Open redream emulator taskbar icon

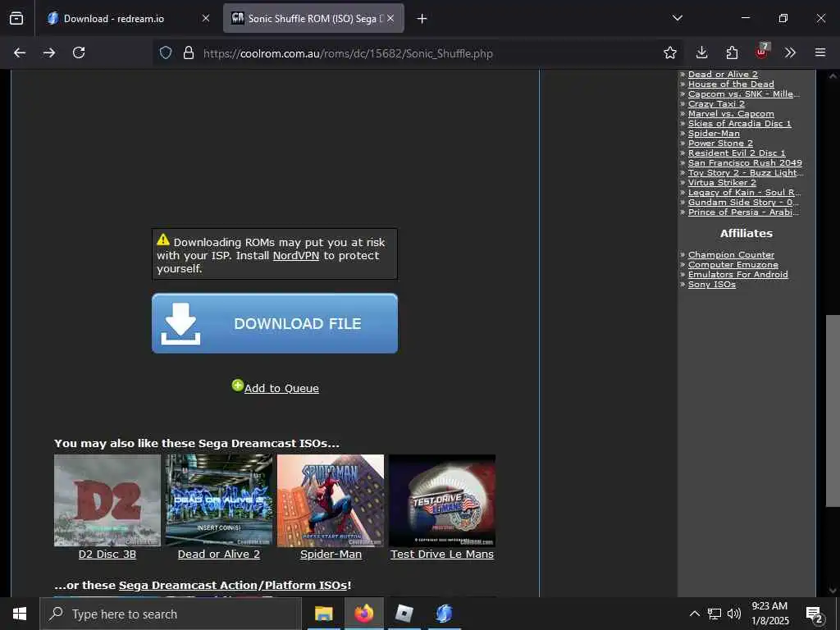[445, 614]
